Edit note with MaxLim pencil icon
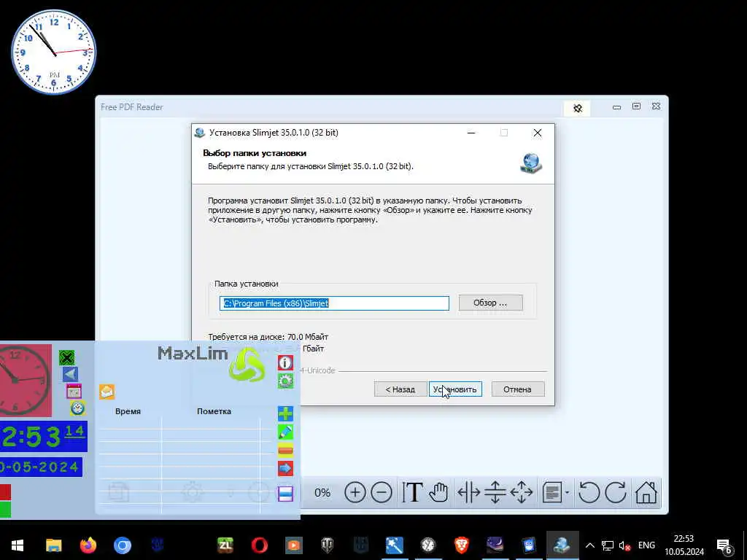 (x=285, y=432)
